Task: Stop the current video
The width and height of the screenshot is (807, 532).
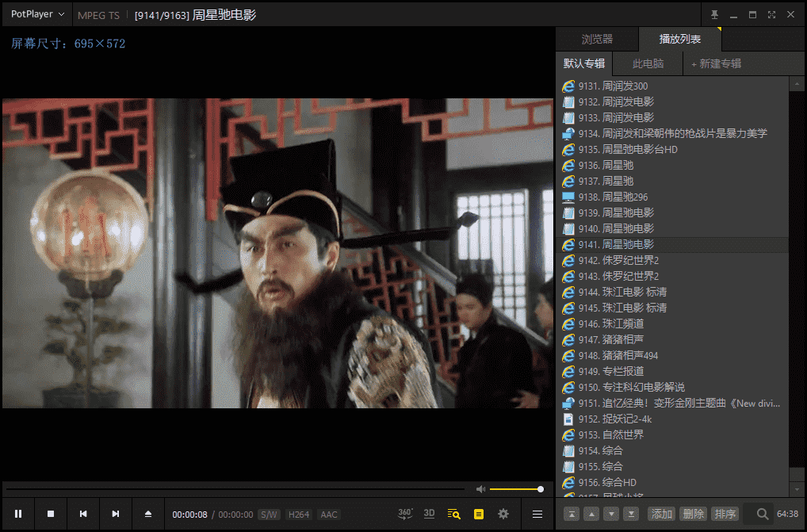Action: 51,514
